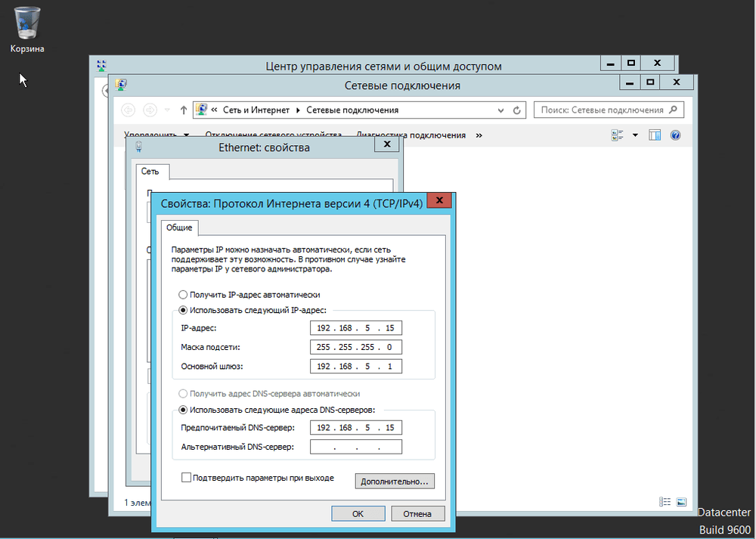Click the Up arrow navigation icon
The width and height of the screenshot is (756, 539).
184,110
